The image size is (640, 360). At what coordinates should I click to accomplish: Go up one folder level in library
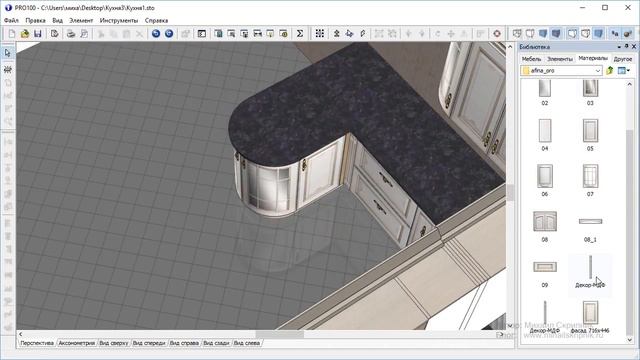pyautogui.click(x=610, y=71)
